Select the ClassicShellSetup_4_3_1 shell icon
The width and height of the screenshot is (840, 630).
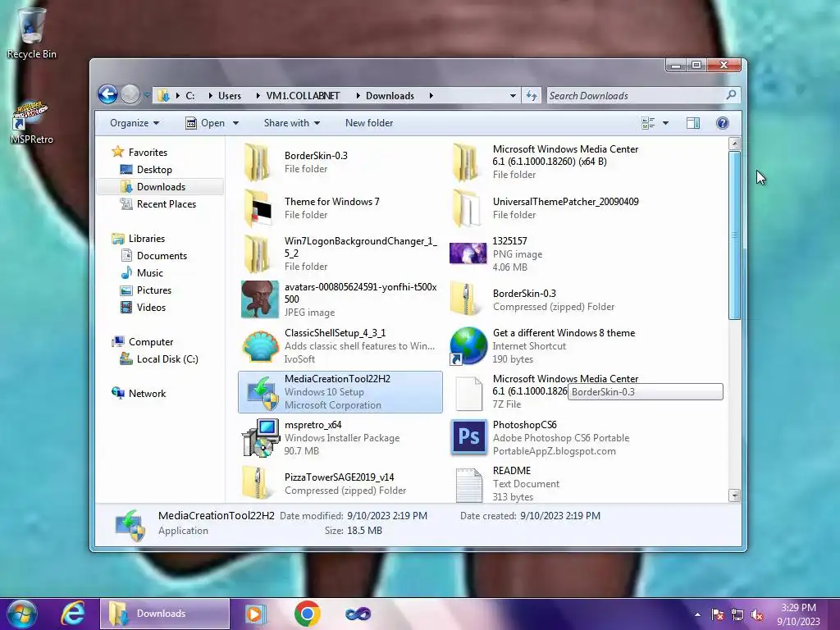click(260, 346)
